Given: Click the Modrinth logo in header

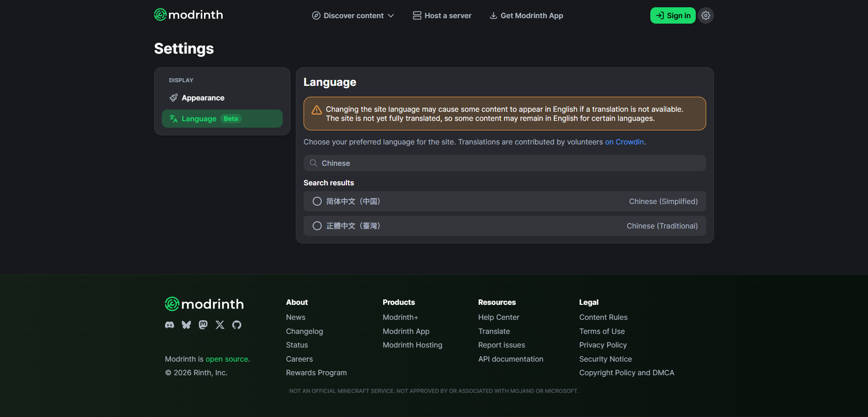Looking at the screenshot, I should coord(189,15).
